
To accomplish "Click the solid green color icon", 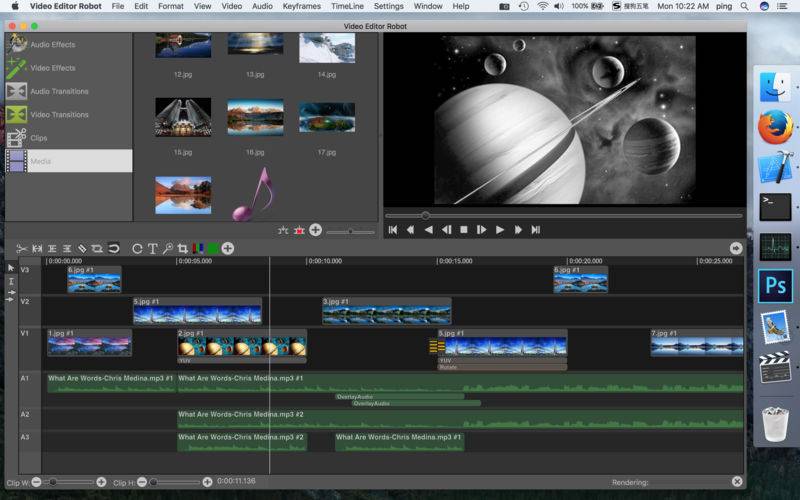I will tap(212, 248).
